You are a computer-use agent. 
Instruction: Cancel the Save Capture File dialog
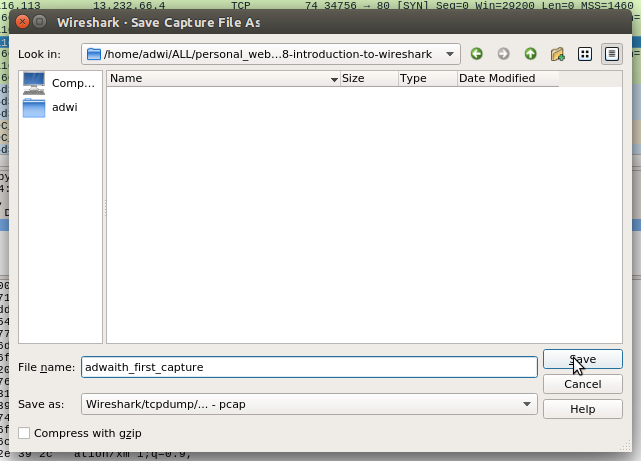coord(583,384)
